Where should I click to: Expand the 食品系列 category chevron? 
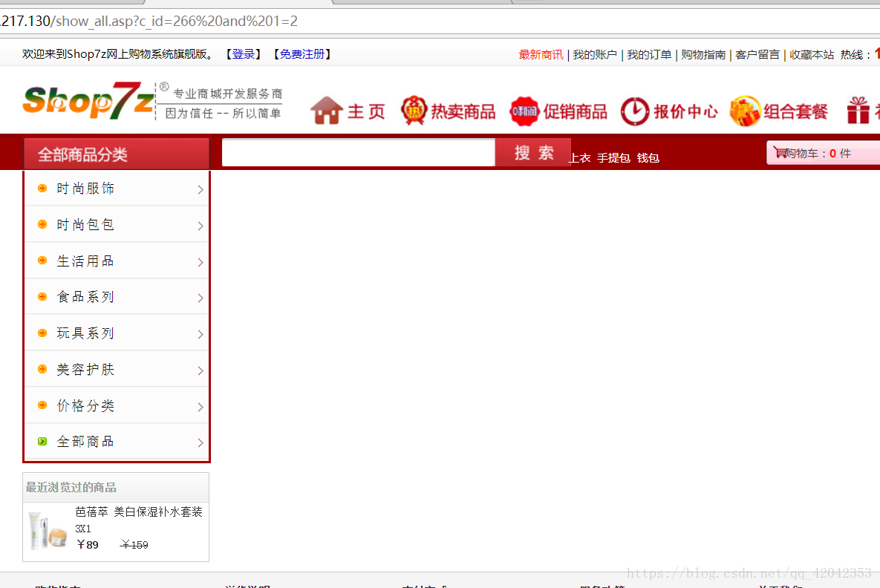pyautogui.click(x=201, y=298)
